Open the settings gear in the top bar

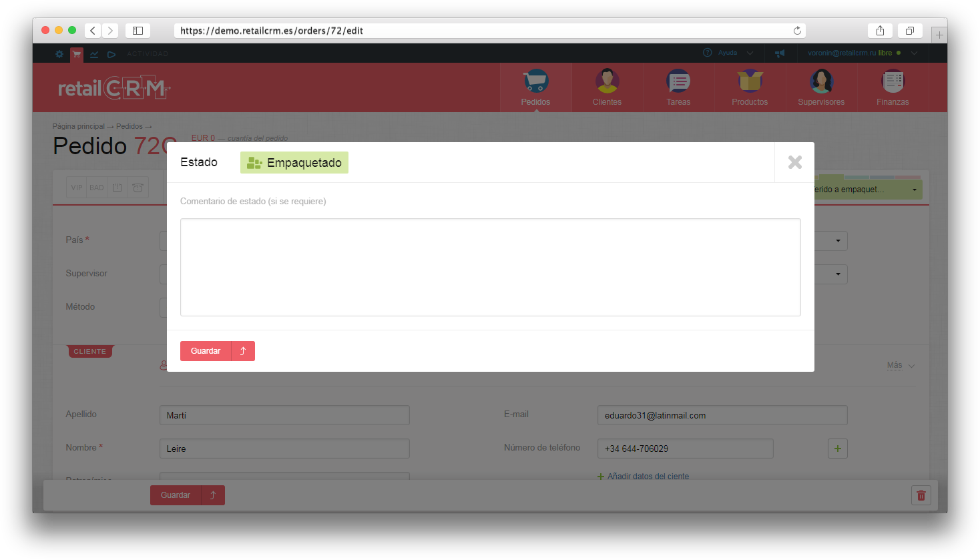point(59,54)
